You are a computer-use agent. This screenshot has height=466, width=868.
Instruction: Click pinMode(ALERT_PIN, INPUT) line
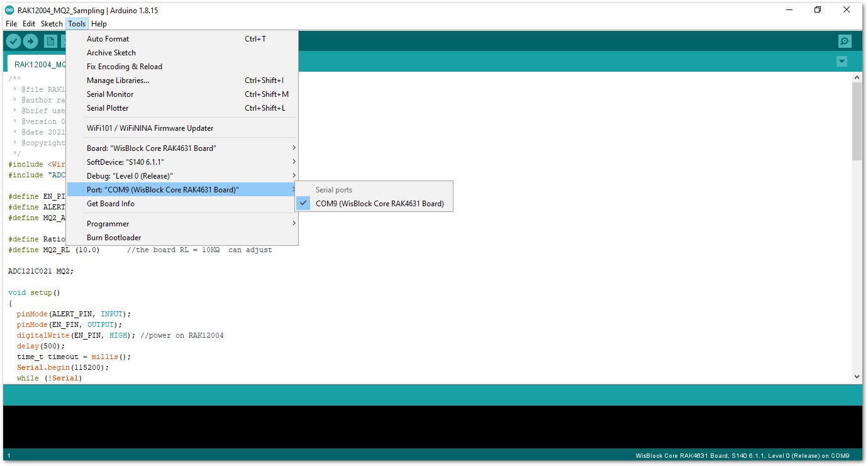click(x=74, y=314)
